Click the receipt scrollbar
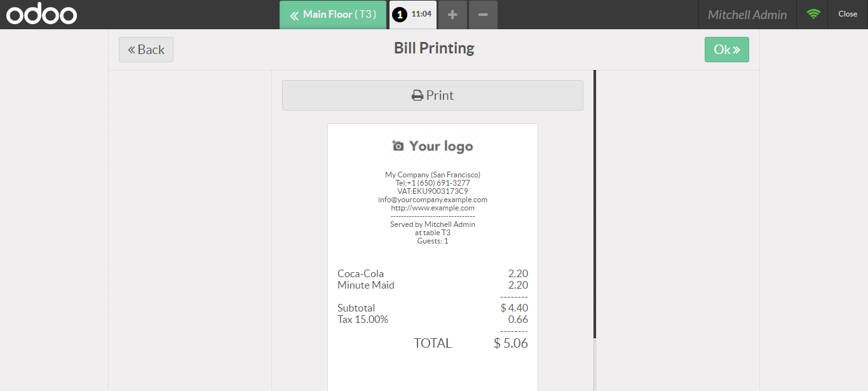The height and width of the screenshot is (391, 868). pyautogui.click(x=595, y=203)
